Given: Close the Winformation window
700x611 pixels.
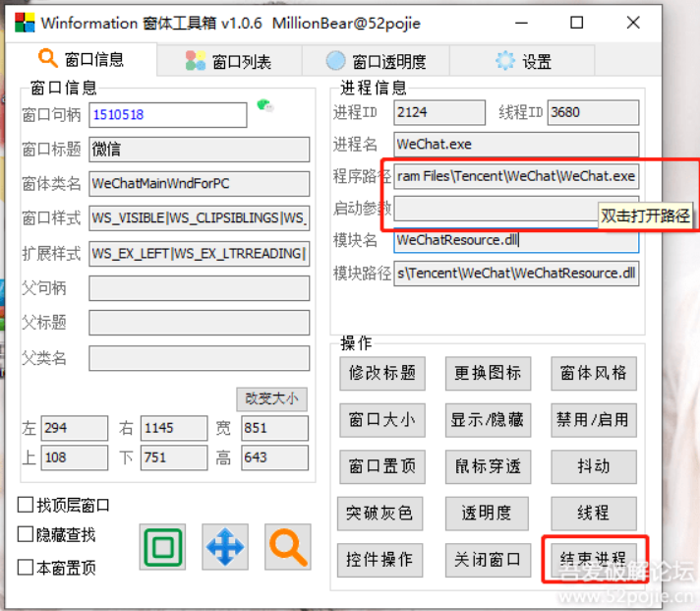Looking at the screenshot, I should (633, 23).
